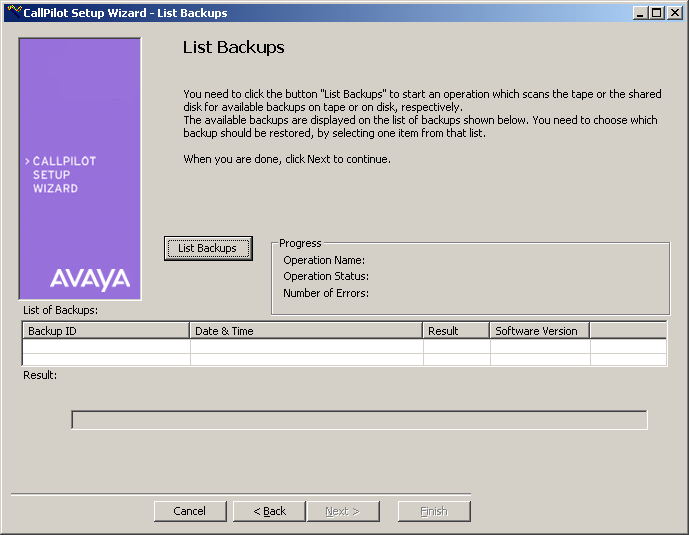Click the CALLPILOT SETUP WIZARD sidebar text
This screenshot has height=535, width=690.
click(x=60, y=175)
